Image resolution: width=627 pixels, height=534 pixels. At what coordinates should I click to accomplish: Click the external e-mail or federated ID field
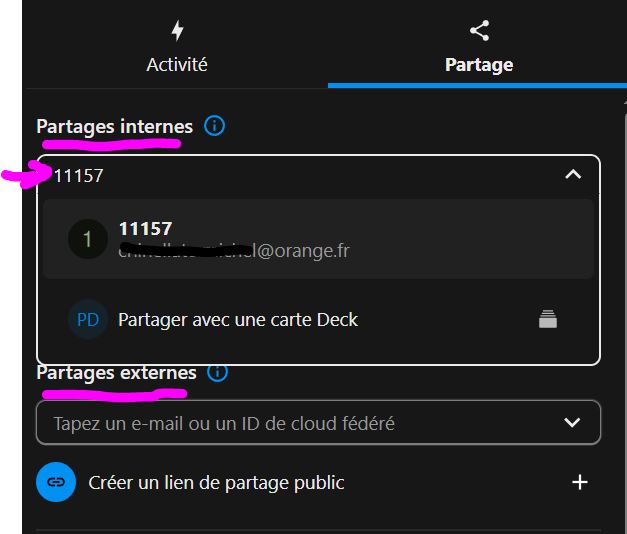(290, 423)
